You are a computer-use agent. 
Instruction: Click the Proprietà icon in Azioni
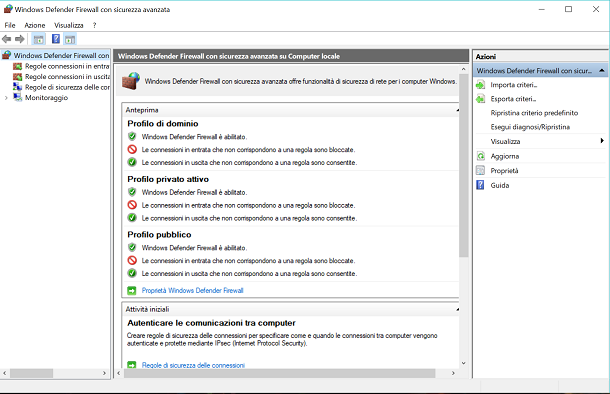tap(480, 170)
